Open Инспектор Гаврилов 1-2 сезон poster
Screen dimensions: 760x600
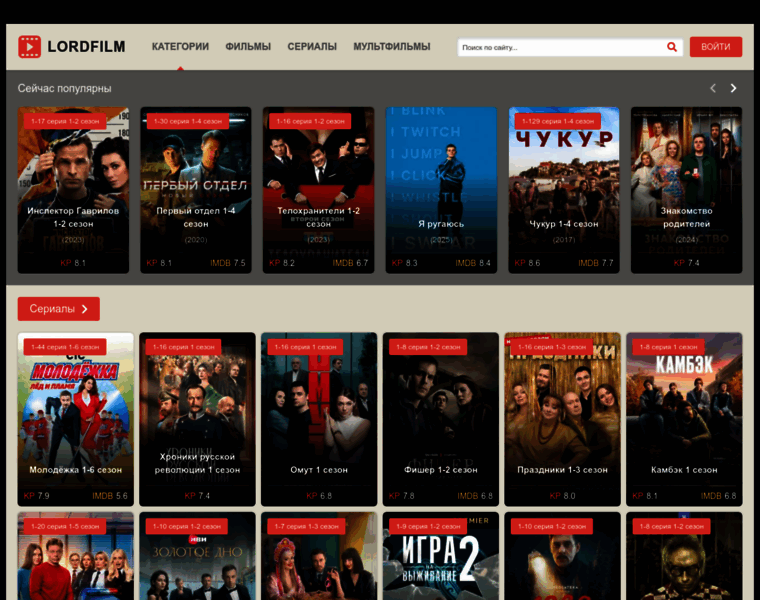click(73, 190)
